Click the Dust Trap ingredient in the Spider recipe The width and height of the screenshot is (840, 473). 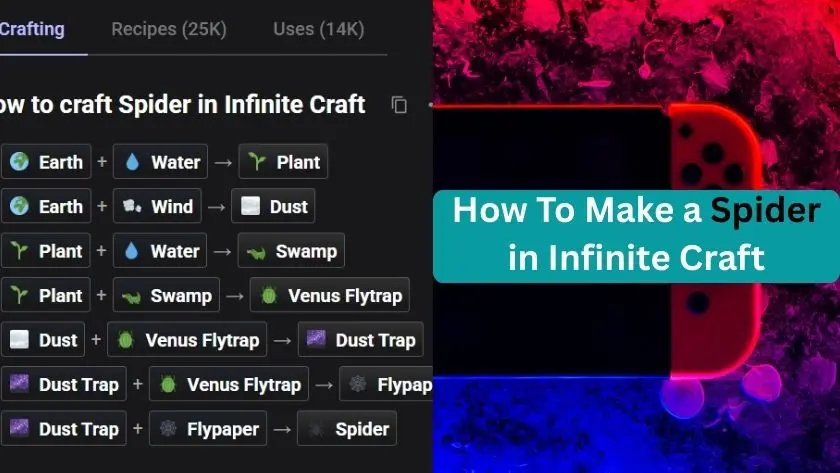click(64, 428)
